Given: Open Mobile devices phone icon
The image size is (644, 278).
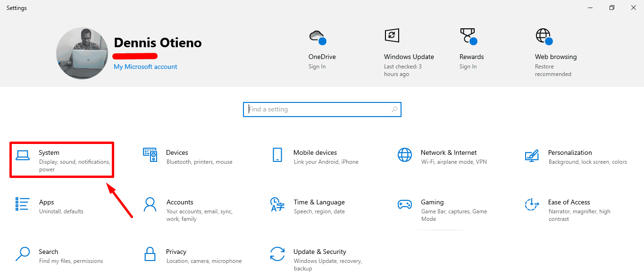Looking at the screenshot, I should click(x=277, y=155).
